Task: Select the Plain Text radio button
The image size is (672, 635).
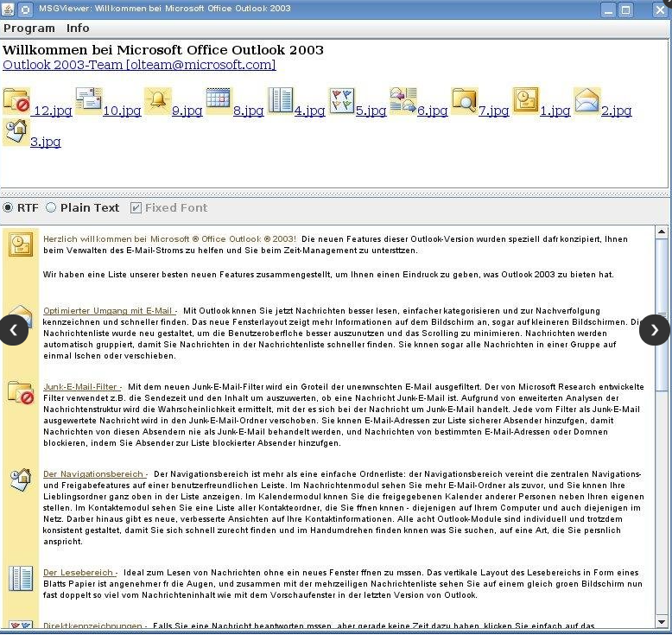Action: [x=51, y=208]
